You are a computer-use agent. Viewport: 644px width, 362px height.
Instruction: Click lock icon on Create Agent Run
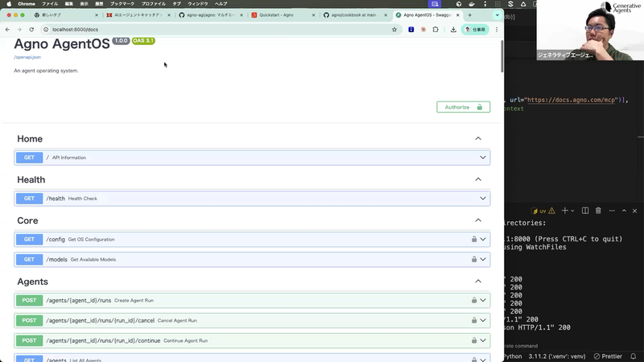click(474, 300)
